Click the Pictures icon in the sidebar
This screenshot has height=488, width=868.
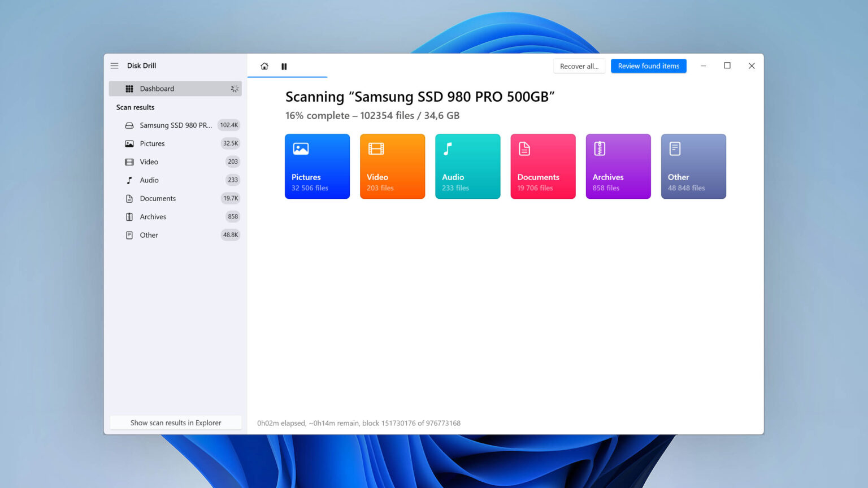click(129, 143)
